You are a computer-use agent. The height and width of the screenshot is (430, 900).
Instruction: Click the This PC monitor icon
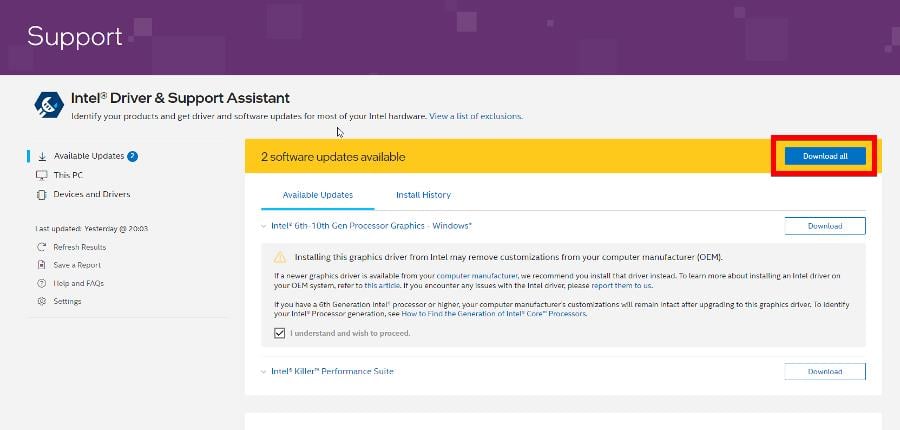pos(42,175)
